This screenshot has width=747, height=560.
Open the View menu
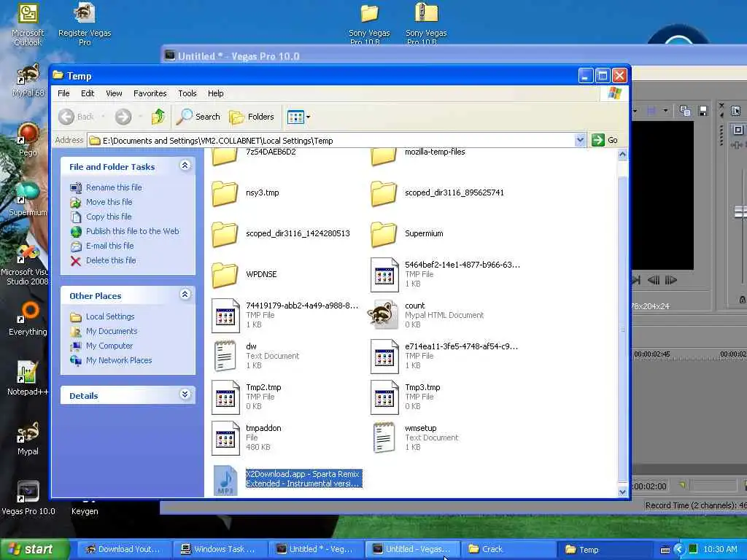click(114, 93)
